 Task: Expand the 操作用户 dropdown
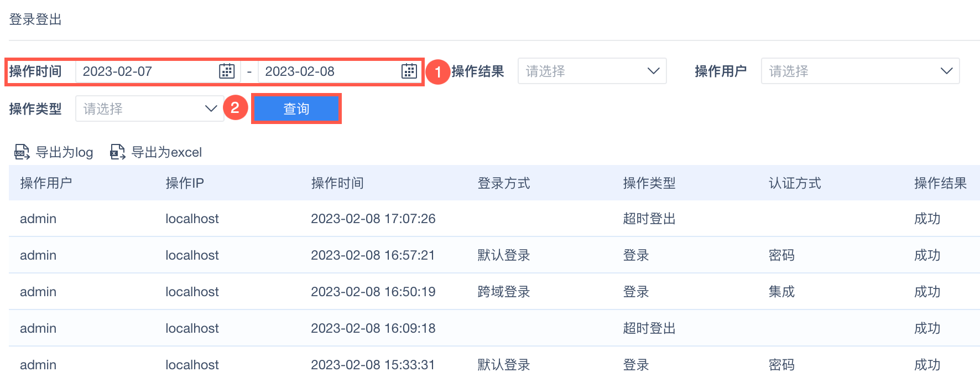click(x=860, y=71)
